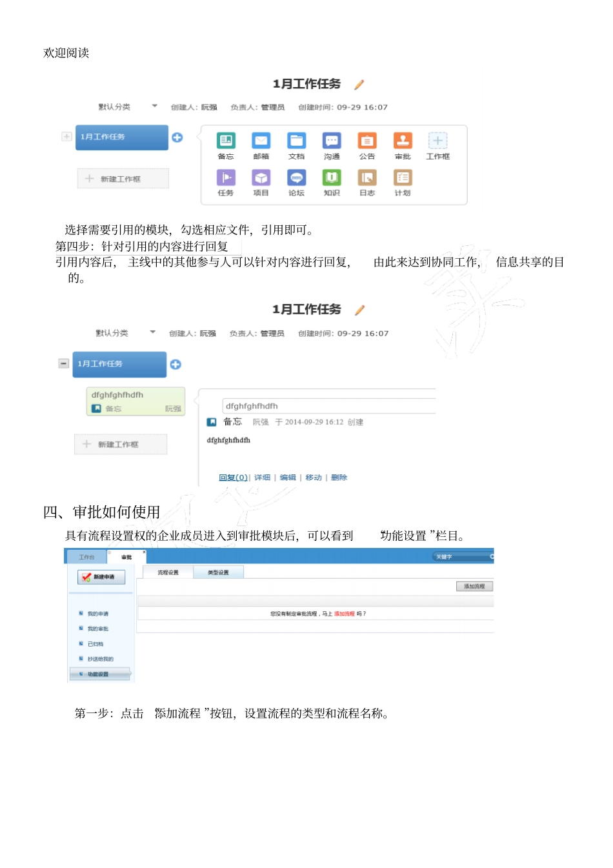Select the 流程设置 tab

click(168, 572)
